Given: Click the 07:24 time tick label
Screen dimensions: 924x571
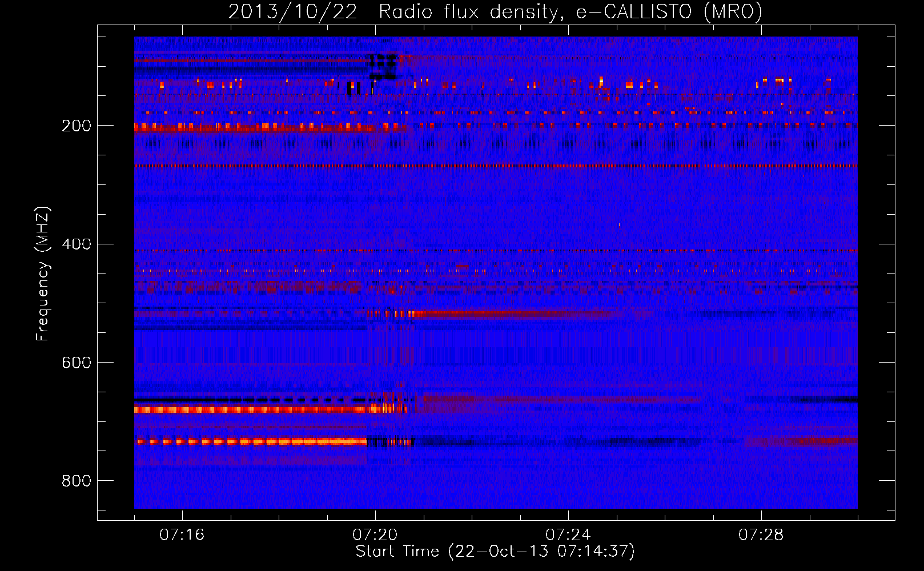Looking at the screenshot, I should click(568, 534).
